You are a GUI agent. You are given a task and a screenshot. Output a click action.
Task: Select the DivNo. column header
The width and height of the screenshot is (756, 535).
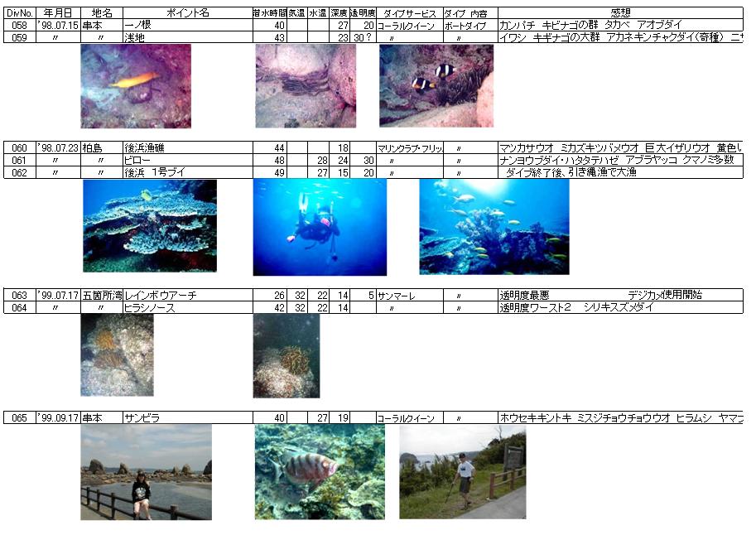pyautogui.click(x=19, y=14)
